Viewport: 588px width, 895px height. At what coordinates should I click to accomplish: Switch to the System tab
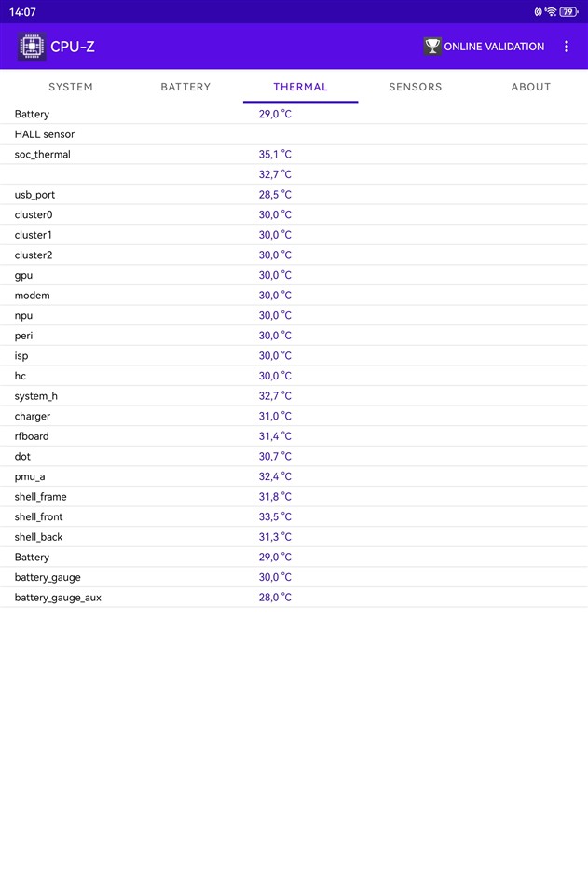71,87
